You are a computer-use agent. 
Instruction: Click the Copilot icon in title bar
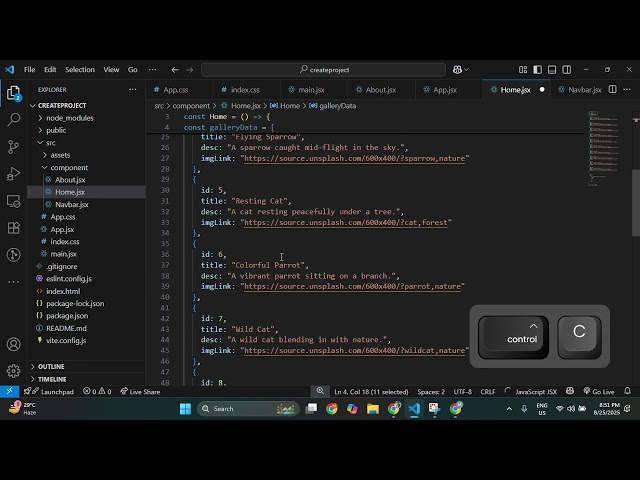(x=458, y=70)
